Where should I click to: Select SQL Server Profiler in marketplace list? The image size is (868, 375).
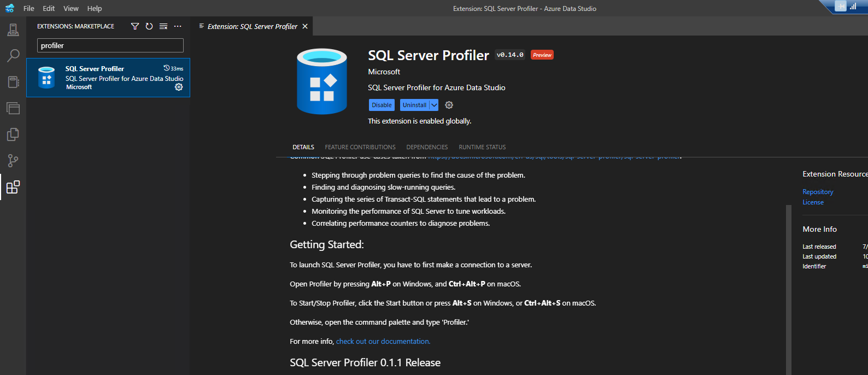pyautogui.click(x=108, y=78)
